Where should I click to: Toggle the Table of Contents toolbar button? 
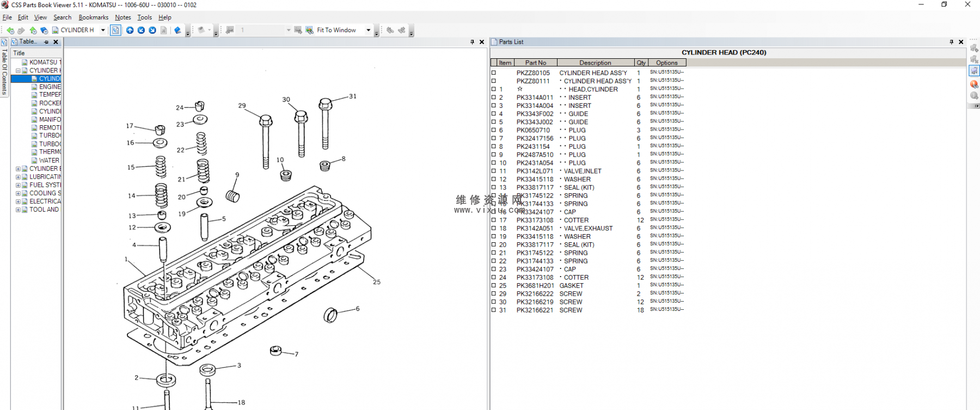(115, 30)
